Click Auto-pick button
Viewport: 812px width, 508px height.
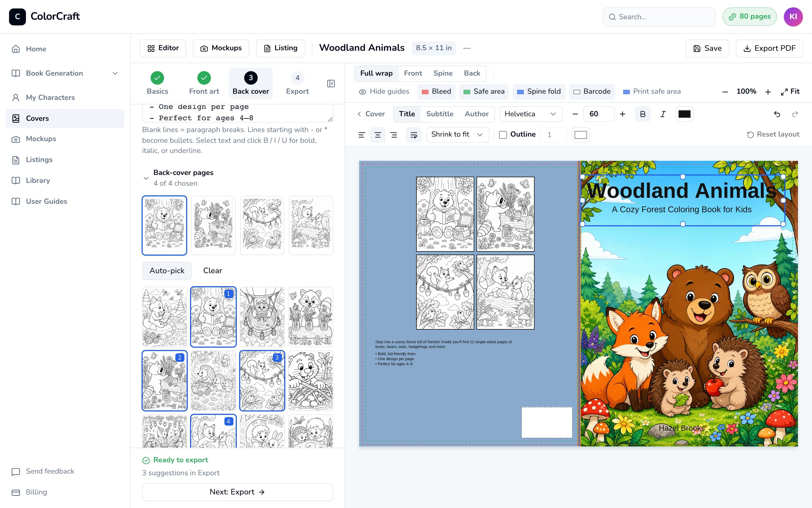click(x=167, y=271)
